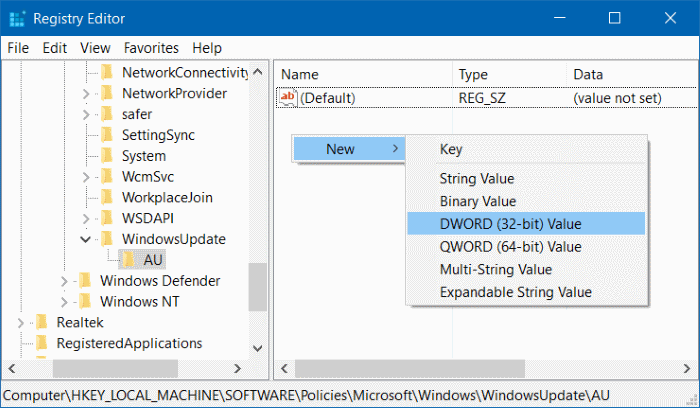Choose QWORD (64-bit) Value
Viewport: 700px width, 408px height.
point(526,246)
